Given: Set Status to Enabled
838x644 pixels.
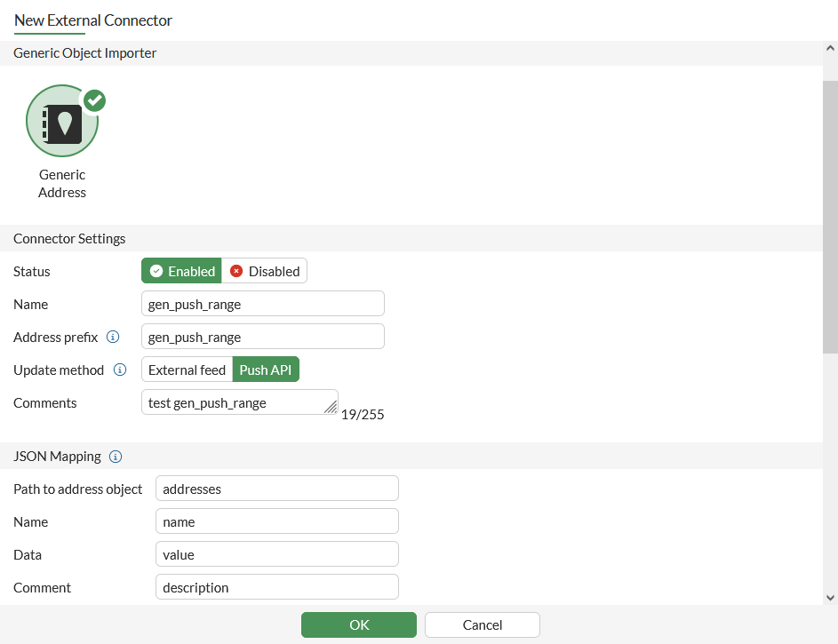Looking at the screenshot, I should 182,271.
